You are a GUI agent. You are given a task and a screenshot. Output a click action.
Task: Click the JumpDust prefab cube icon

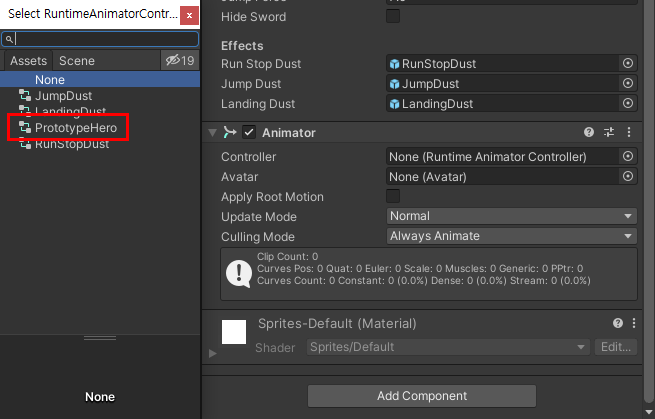click(x=394, y=84)
